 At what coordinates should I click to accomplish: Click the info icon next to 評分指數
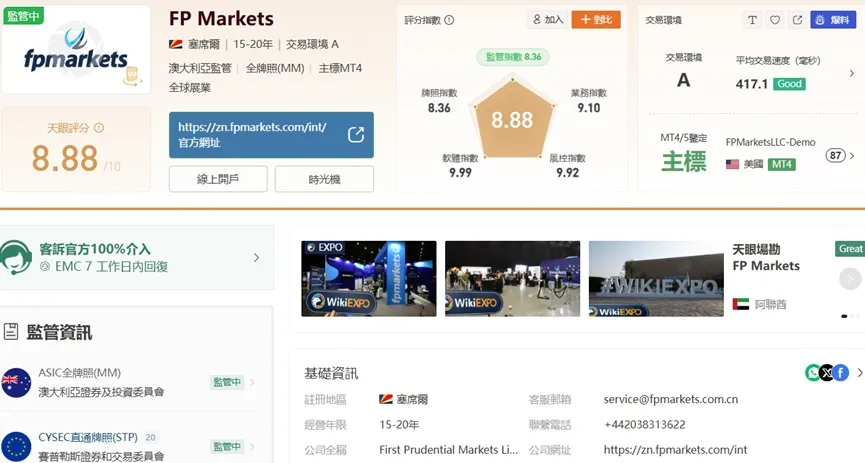point(449,20)
